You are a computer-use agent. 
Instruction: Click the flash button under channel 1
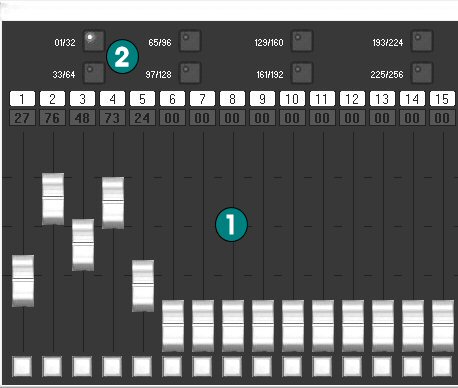tap(22, 366)
